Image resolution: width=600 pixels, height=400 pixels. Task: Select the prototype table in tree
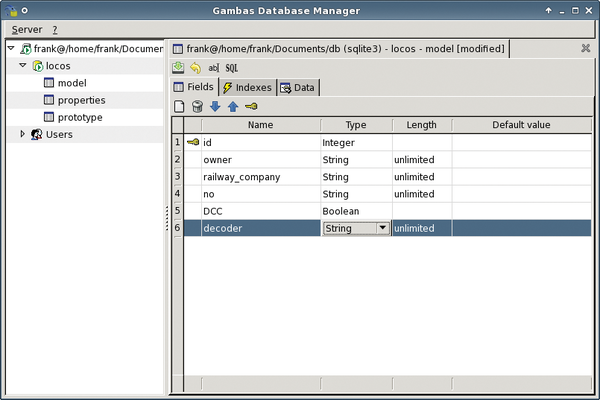[80, 117]
